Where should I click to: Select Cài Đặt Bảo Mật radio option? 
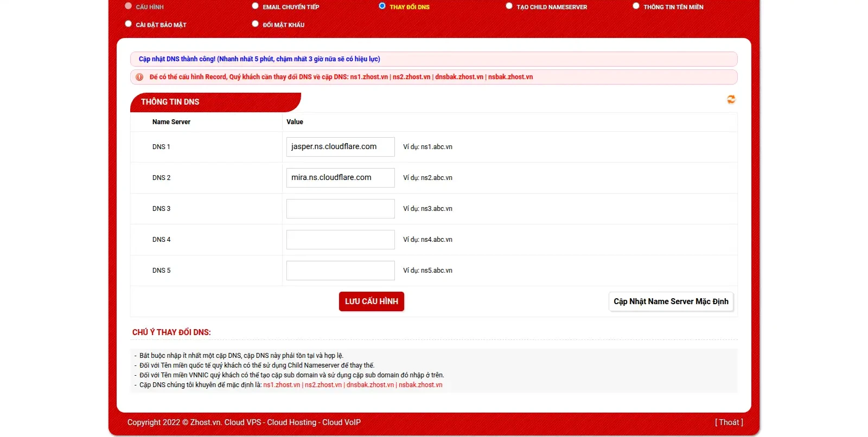pyautogui.click(x=129, y=24)
